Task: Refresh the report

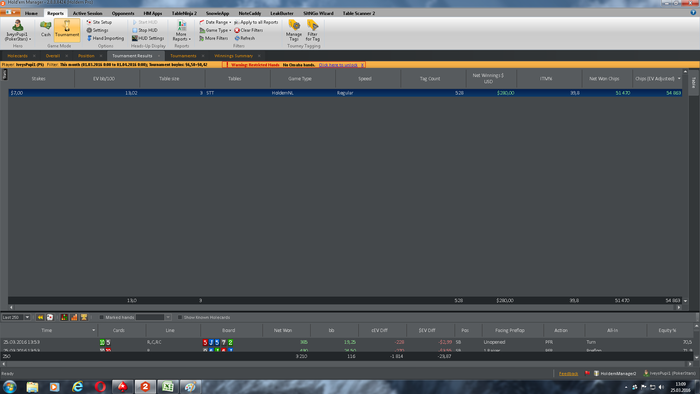Action: click(x=245, y=38)
